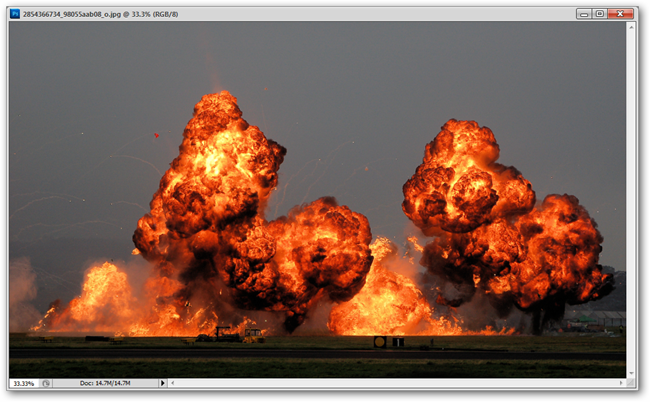The image size is (650, 402).
Task: Click the explosion photo on canvas
Action: pyautogui.click(x=318, y=200)
